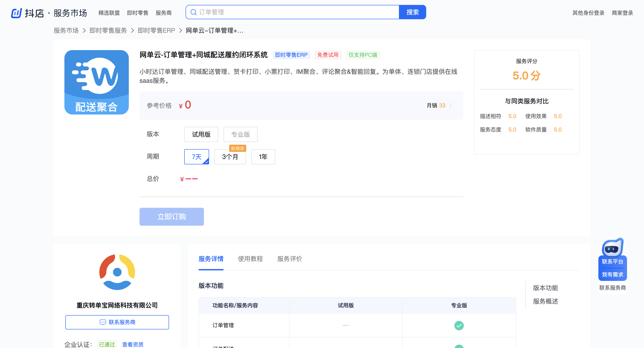The height and width of the screenshot is (348, 644).
Task: Click 查看资质 link
Action: [x=133, y=344]
